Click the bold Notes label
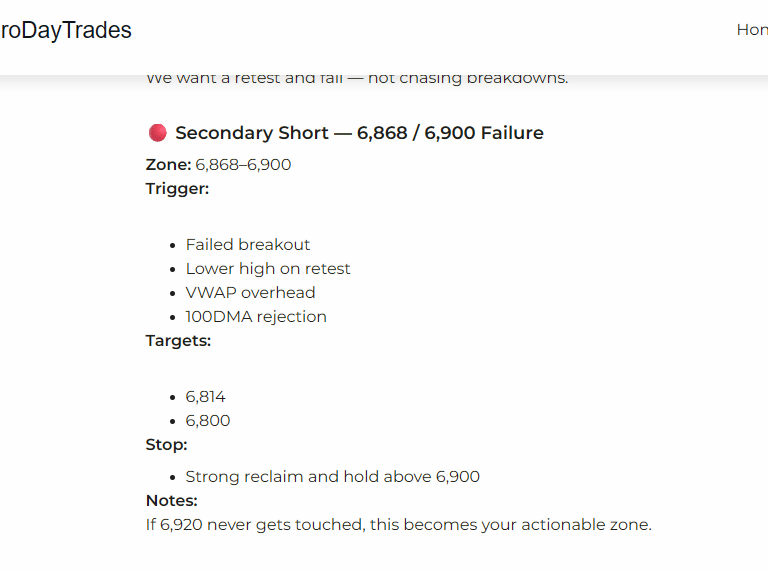 171,500
